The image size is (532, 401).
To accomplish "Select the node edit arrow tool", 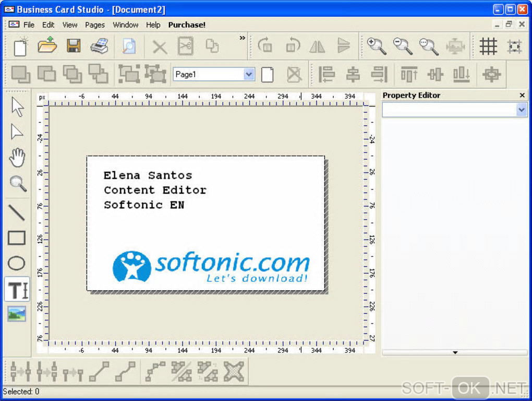I will [x=17, y=132].
